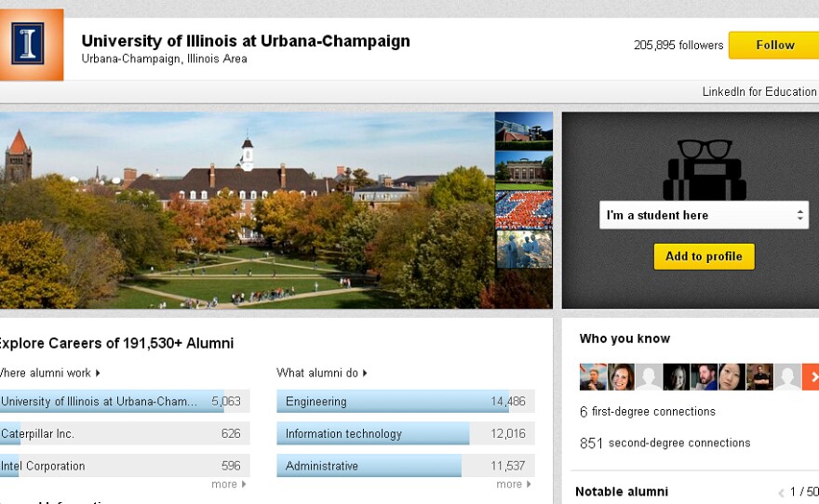Show the columned hall thumbnail image
The width and height of the screenshot is (819, 504).
pos(523,171)
